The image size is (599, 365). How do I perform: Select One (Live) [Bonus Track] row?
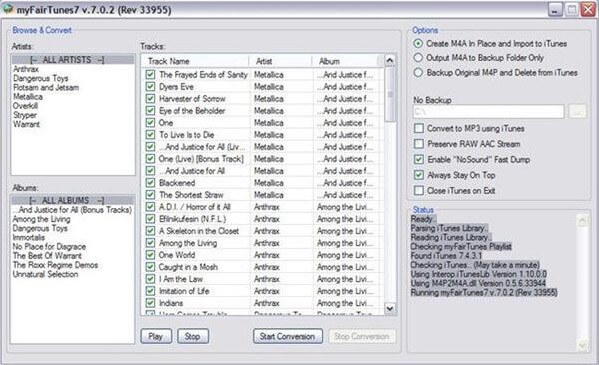coord(262,159)
